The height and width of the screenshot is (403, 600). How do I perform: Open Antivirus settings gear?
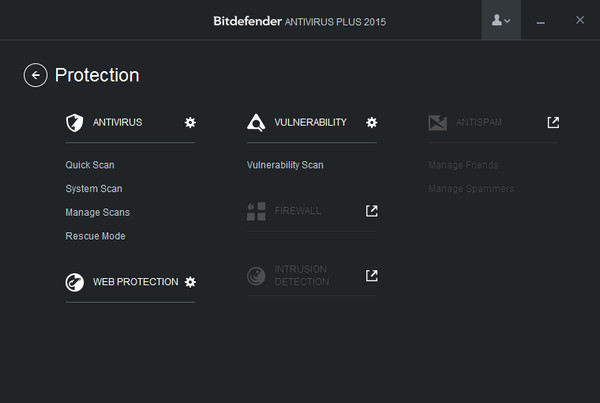point(190,122)
